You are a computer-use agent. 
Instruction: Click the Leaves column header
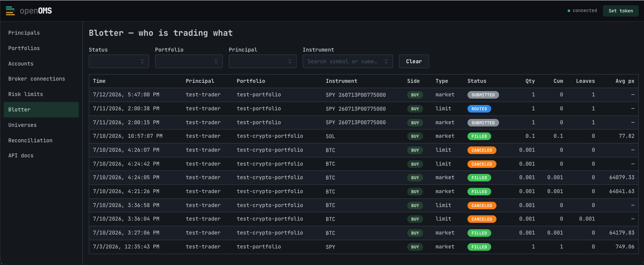click(585, 81)
